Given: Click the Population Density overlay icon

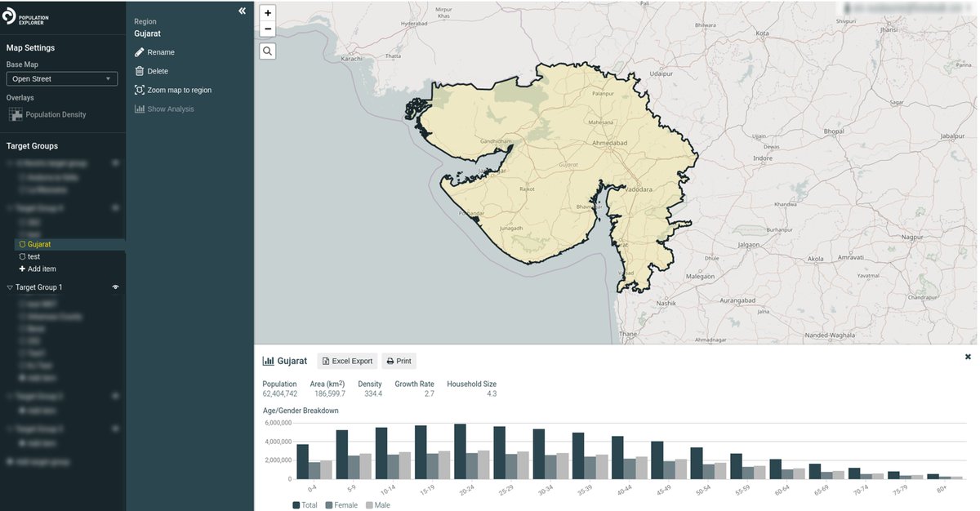Looking at the screenshot, I should 16,115.
